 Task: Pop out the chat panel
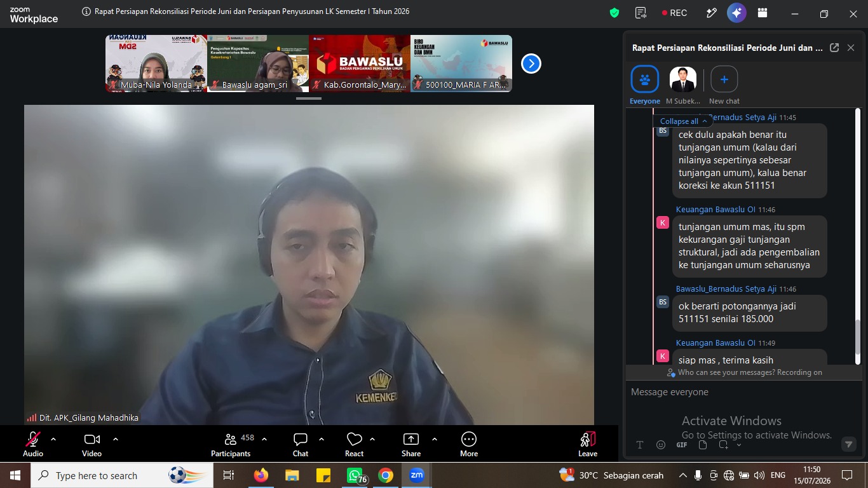[834, 48]
